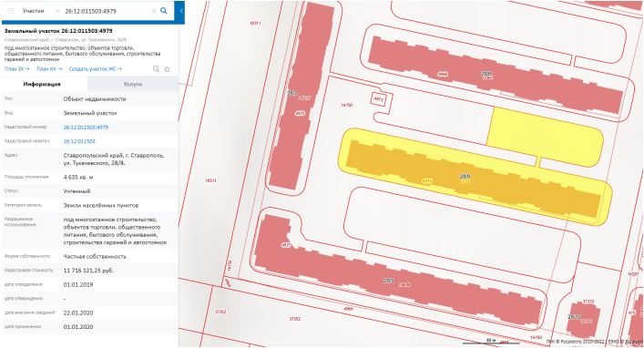The image size is (644, 348).
Task: Open cadastral number link 26:12:011503:4979
Action: (x=86, y=128)
